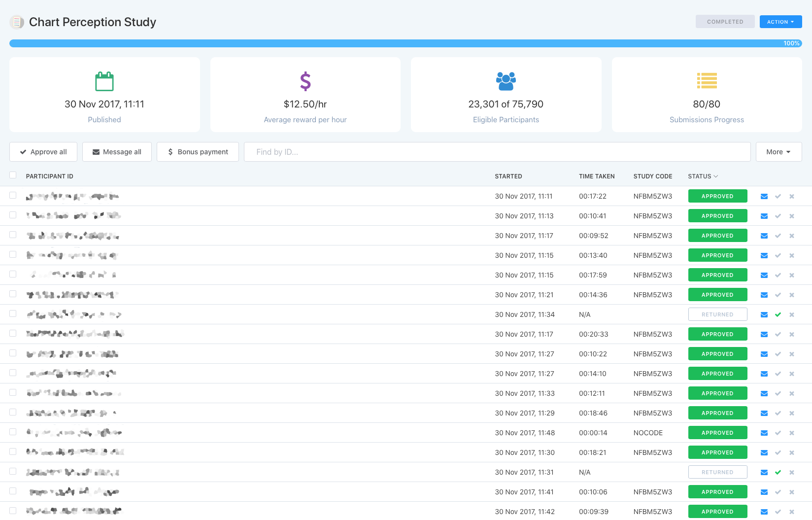812x520 pixels.
Task: Click the 100% study progress bar
Action: 406,43
